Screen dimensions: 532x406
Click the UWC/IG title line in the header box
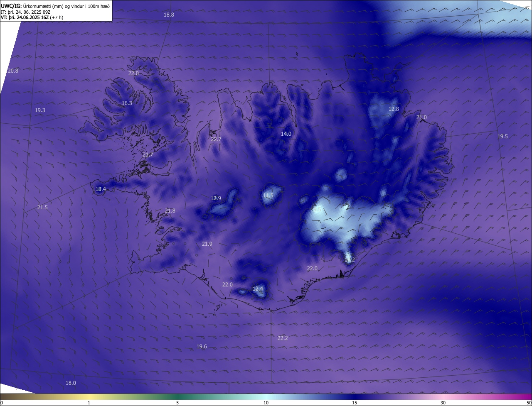(56, 6)
